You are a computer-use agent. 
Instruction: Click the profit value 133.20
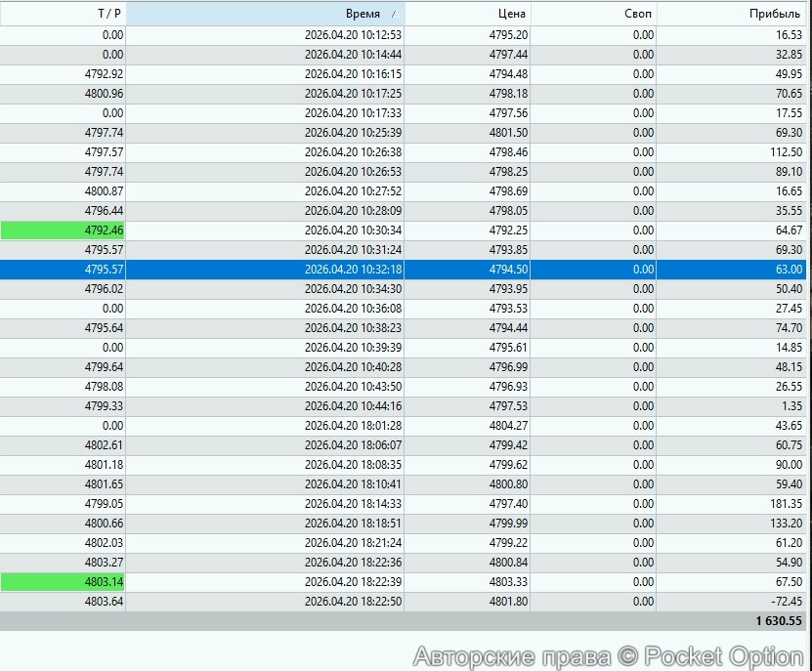point(785,524)
